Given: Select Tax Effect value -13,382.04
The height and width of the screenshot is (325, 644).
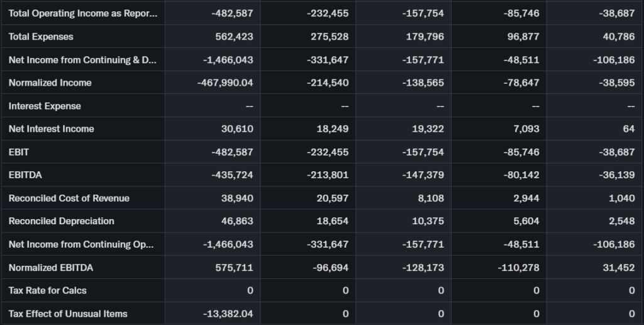Looking at the screenshot, I should [228, 314].
